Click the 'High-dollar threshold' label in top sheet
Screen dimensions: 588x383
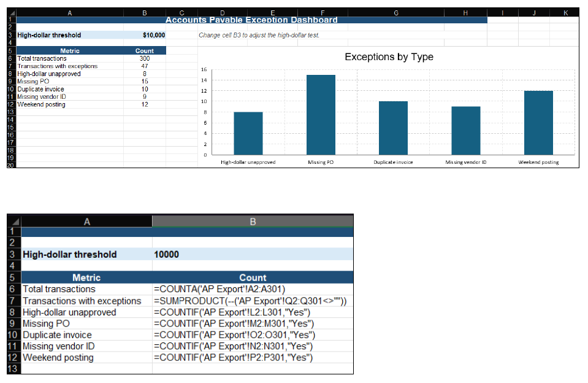tap(49, 35)
